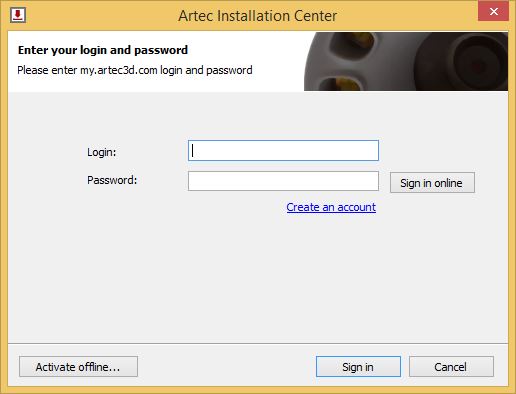
Task: Click the Password: label
Action: [112, 180]
